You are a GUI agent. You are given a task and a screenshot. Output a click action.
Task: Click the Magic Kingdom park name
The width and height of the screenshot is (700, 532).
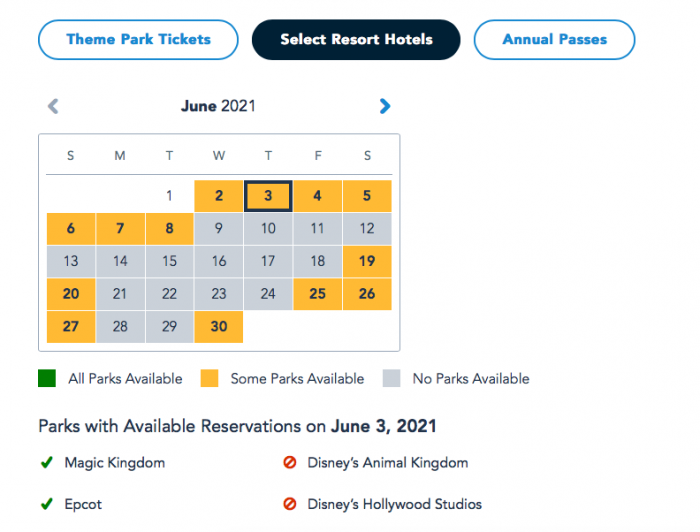point(114,463)
